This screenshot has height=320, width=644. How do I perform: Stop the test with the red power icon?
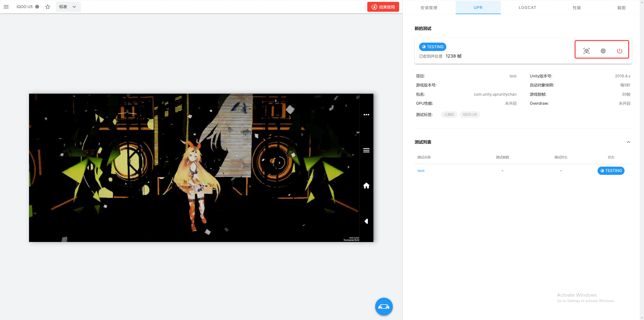tap(619, 51)
